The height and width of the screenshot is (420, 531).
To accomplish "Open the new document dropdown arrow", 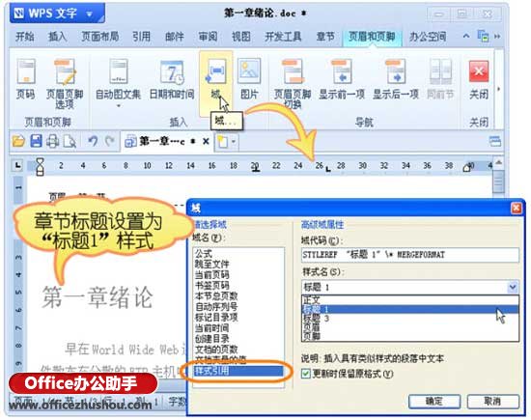I will [x=234, y=142].
